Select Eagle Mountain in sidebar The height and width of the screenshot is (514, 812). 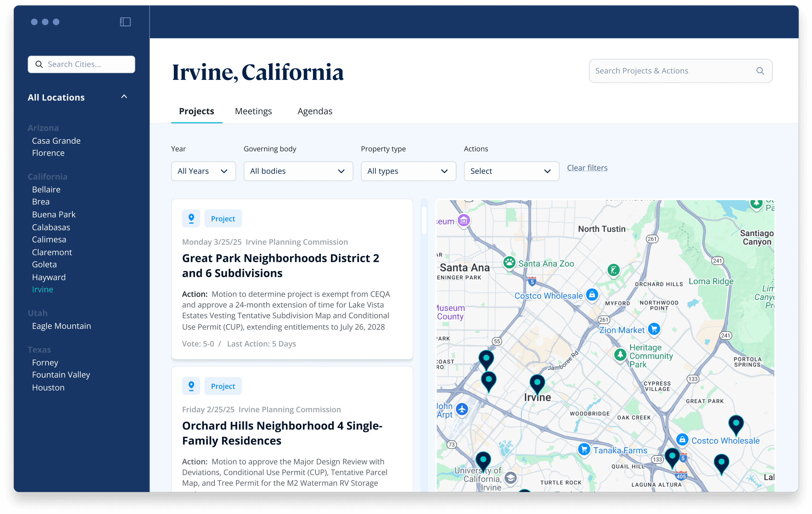tap(61, 326)
